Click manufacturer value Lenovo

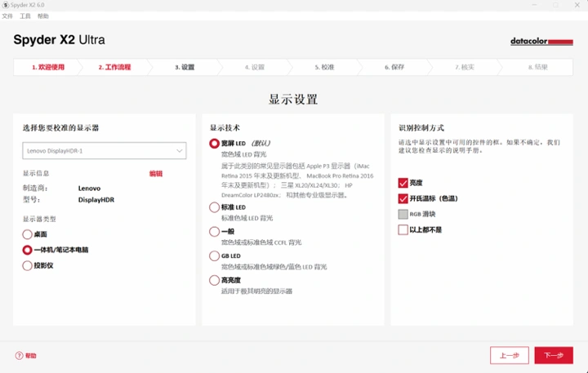point(89,189)
